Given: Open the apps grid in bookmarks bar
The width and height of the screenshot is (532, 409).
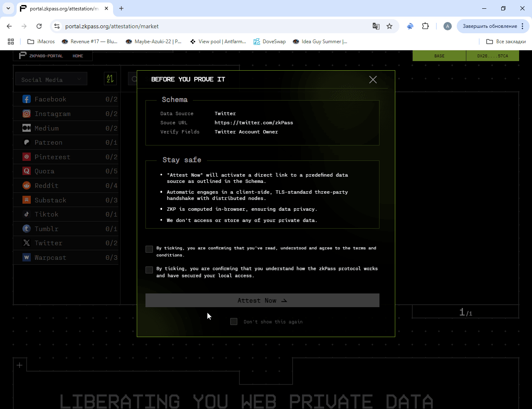Looking at the screenshot, I should pos(11,42).
